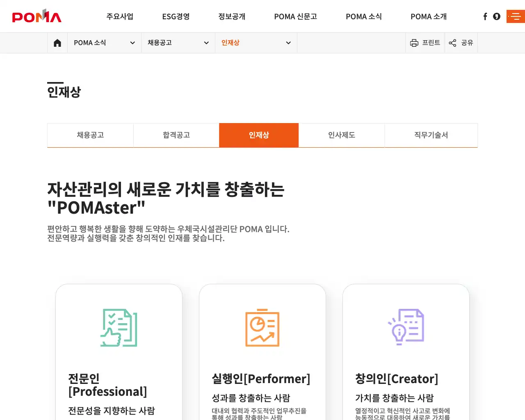This screenshot has height=420, width=525.
Task: Click the 성과를 창출하는 사람 text
Action: (251, 398)
